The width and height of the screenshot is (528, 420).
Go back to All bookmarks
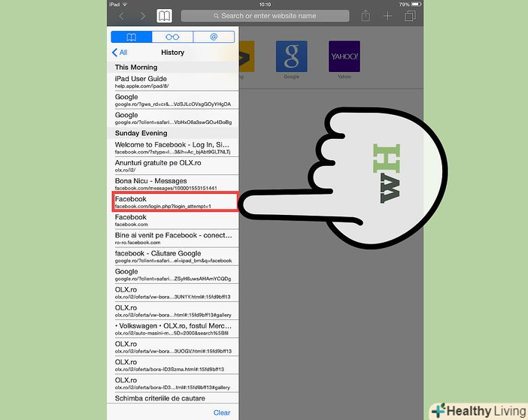click(120, 53)
